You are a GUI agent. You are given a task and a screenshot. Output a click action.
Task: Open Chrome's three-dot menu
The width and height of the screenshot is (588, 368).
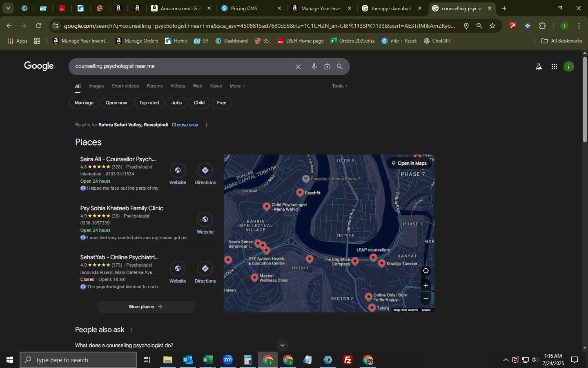click(579, 26)
